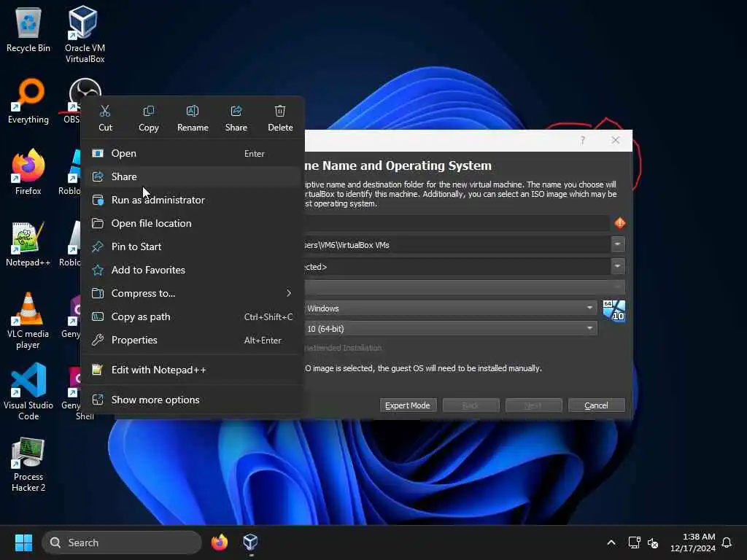The width and height of the screenshot is (747, 560).
Task: Choose Edit with Notepad++
Action: coord(193,370)
